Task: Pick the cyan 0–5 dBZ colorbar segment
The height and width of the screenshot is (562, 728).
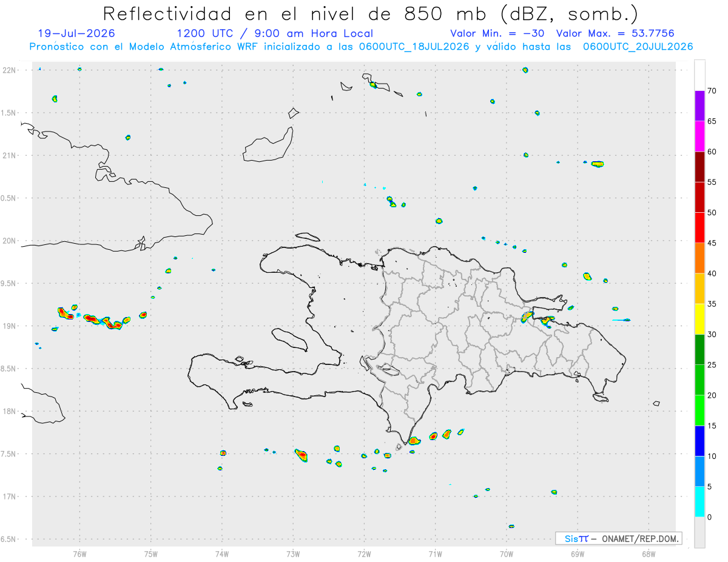Action: pos(699,501)
